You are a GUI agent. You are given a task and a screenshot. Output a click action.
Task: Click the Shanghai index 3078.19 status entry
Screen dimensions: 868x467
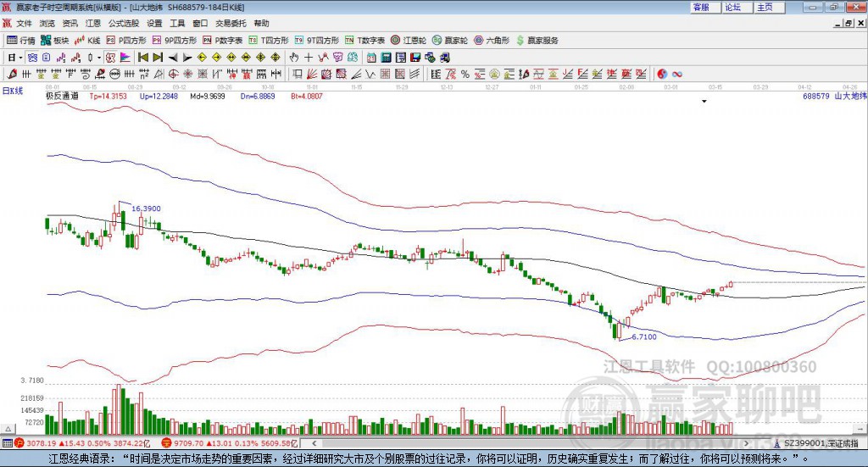[x=83, y=443]
